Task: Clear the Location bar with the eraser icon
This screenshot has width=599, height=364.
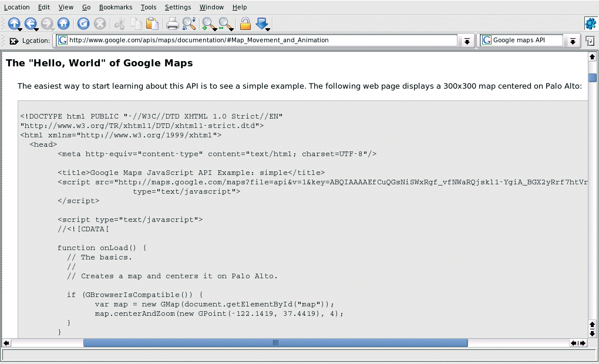Action: [x=14, y=41]
